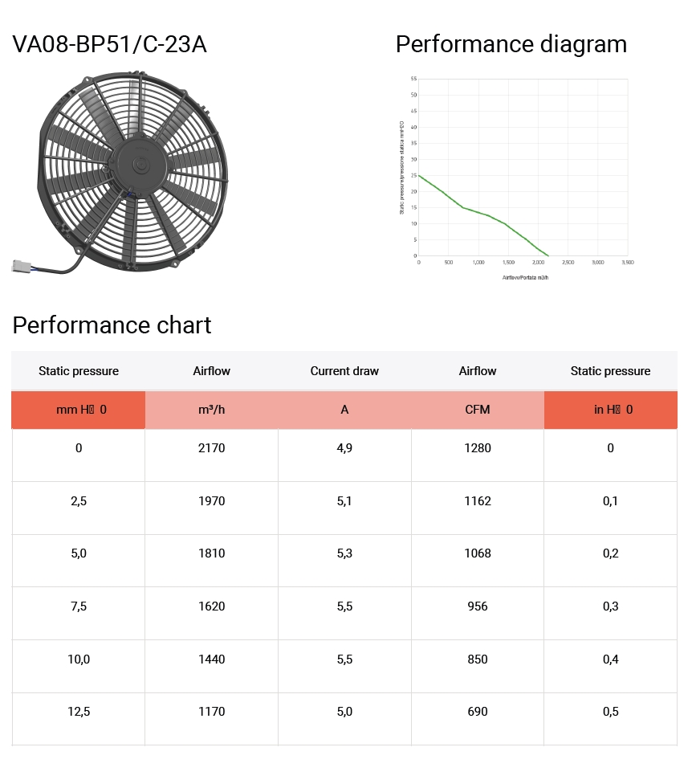This screenshot has height=784, width=692.
Task: Click the CFM unit header cell
Action: pos(478,410)
